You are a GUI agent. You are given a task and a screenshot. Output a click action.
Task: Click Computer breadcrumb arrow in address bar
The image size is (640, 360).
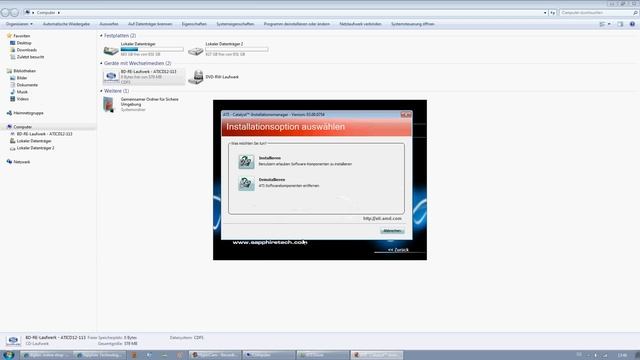[58, 13]
